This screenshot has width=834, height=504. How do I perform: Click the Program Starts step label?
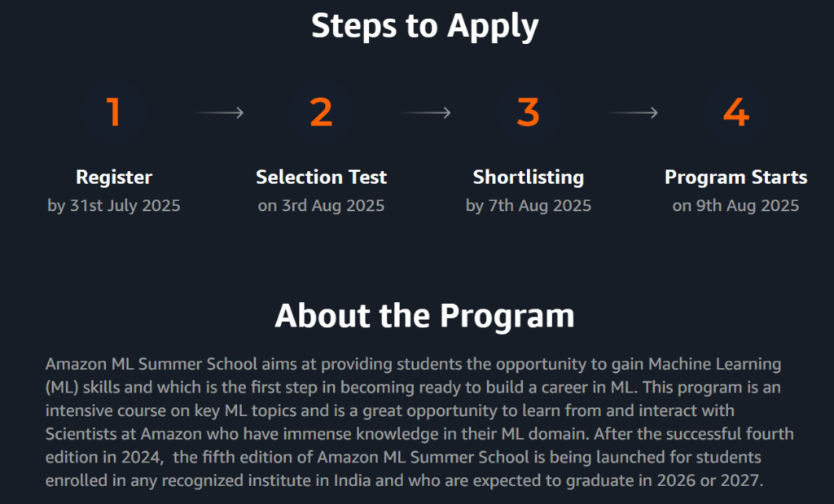[735, 177]
